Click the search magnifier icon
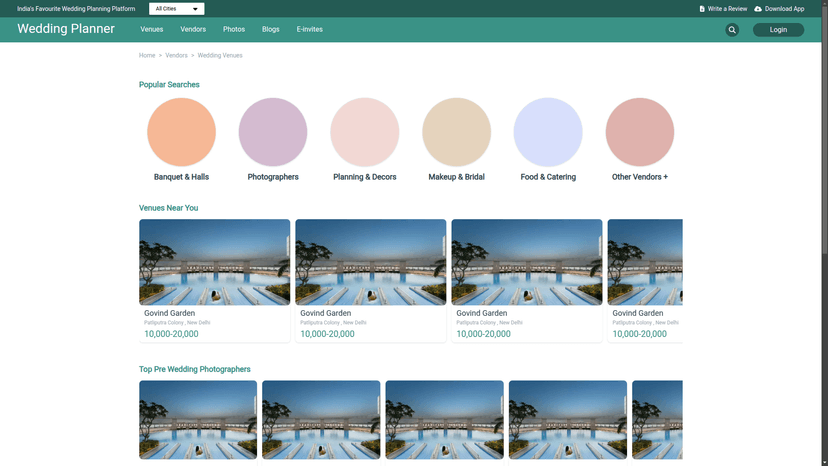The image size is (828, 466). [732, 30]
